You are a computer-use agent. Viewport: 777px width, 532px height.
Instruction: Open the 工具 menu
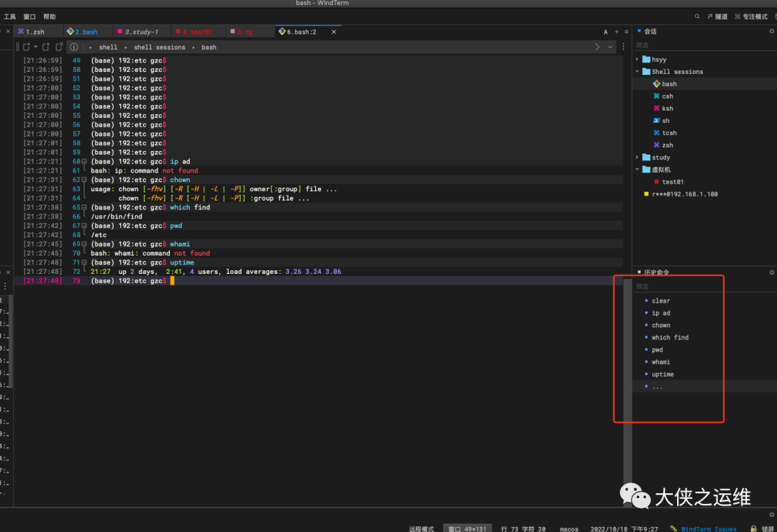pyautogui.click(x=9, y=17)
